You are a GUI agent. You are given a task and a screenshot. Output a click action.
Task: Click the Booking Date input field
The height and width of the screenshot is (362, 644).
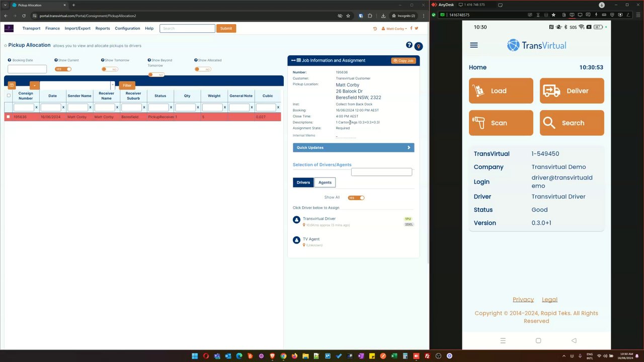[x=27, y=69]
